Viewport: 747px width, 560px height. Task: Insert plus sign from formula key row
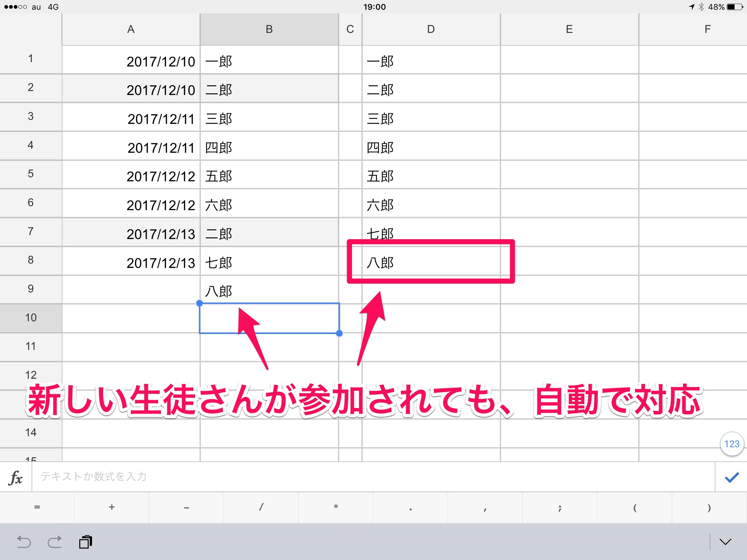112,507
